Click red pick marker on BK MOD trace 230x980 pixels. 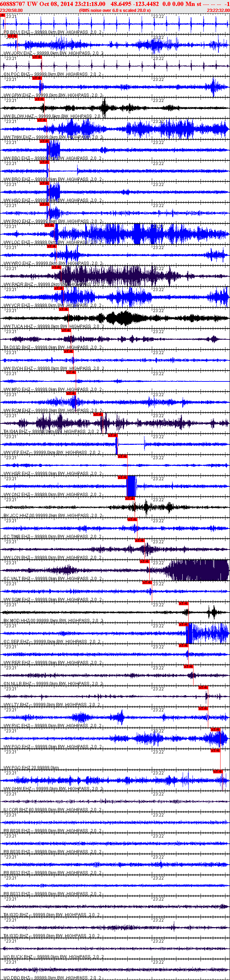tap(183, 603)
